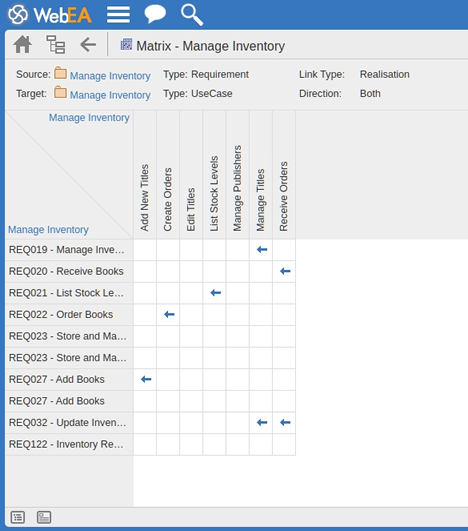The width and height of the screenshot is (468, 531).
Task: Click the arrow in REQ019 Manage Titles cell
Action: [x=262, y=250]
